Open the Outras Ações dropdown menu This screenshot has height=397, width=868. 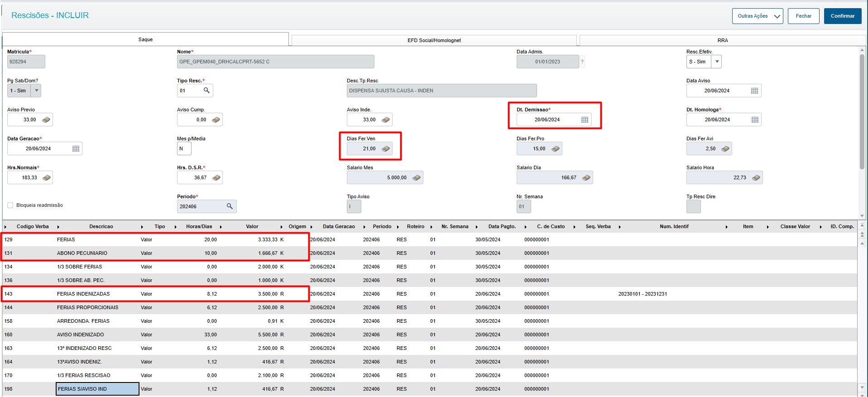758,16
